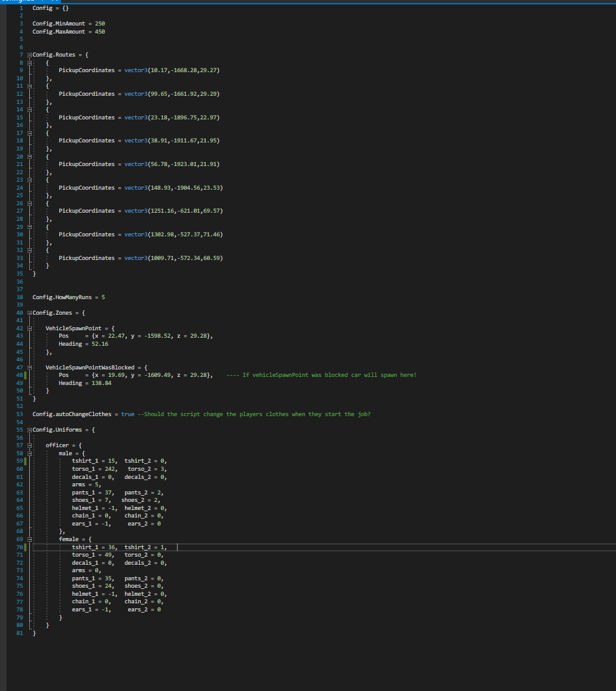
Task: Fold the route block on line 29
Action: [x=29, y=227]
